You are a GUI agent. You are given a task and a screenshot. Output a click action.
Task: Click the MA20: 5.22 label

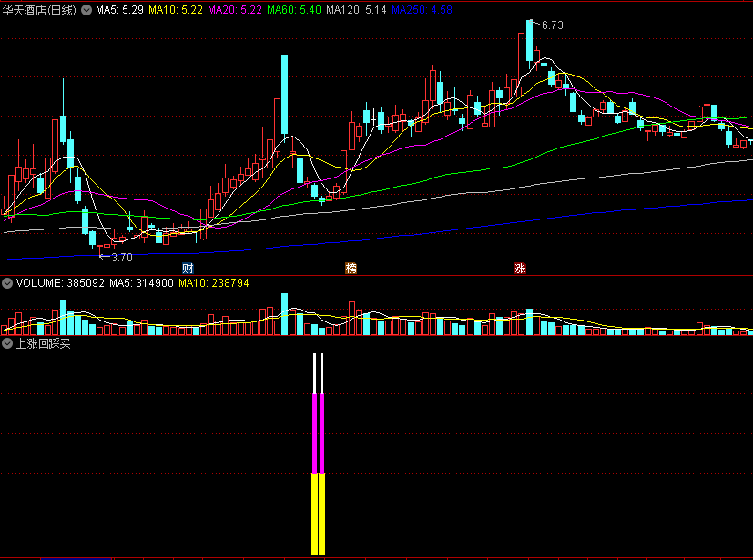pyautogui.click(x=235, y=10)
